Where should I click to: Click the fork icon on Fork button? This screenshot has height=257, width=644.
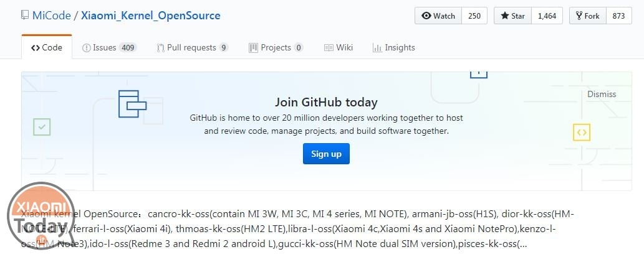[579, 16]
